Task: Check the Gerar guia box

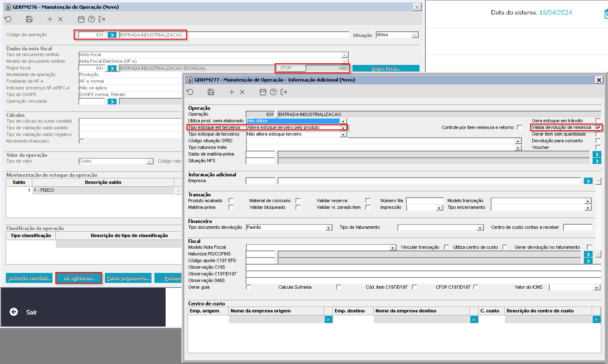Action: (248, 287)
